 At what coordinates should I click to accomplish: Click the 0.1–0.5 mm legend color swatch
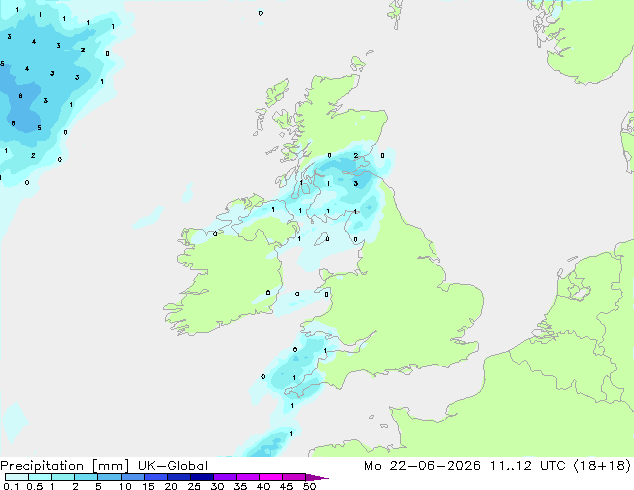click(17, 477)
